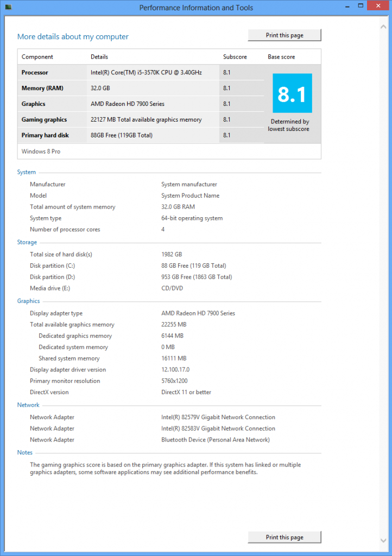392x556 pixels.
Task: Click the 16111 MB shared system memory value
Action: tap(174, 358)
